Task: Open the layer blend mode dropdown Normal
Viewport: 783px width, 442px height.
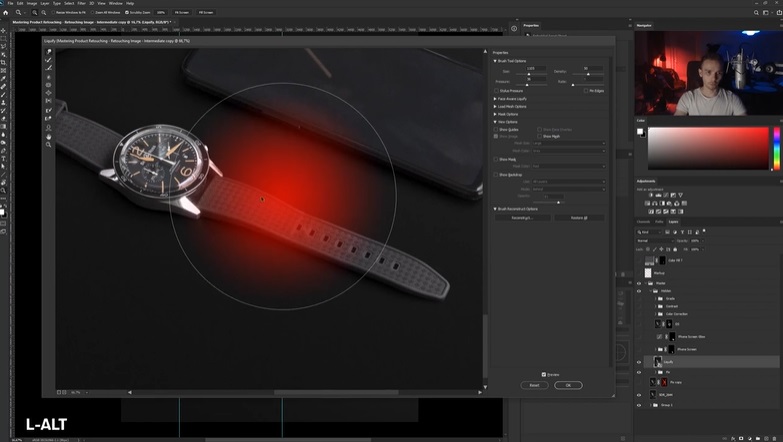Action: [655, 241]
